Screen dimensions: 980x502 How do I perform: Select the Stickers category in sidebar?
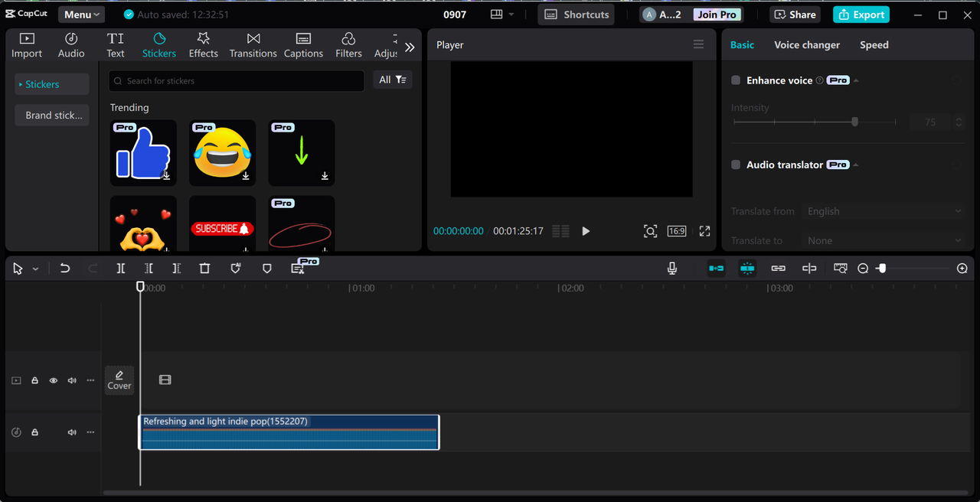pyautogui.click(x=51, y=84)
